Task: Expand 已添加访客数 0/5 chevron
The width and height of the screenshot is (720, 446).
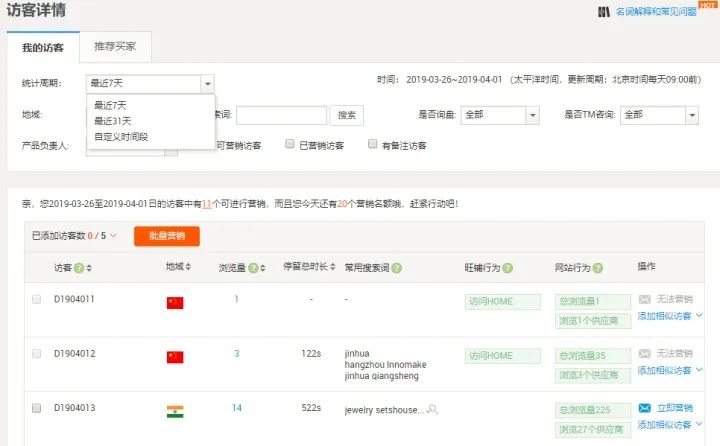Action: coord(113,236)
